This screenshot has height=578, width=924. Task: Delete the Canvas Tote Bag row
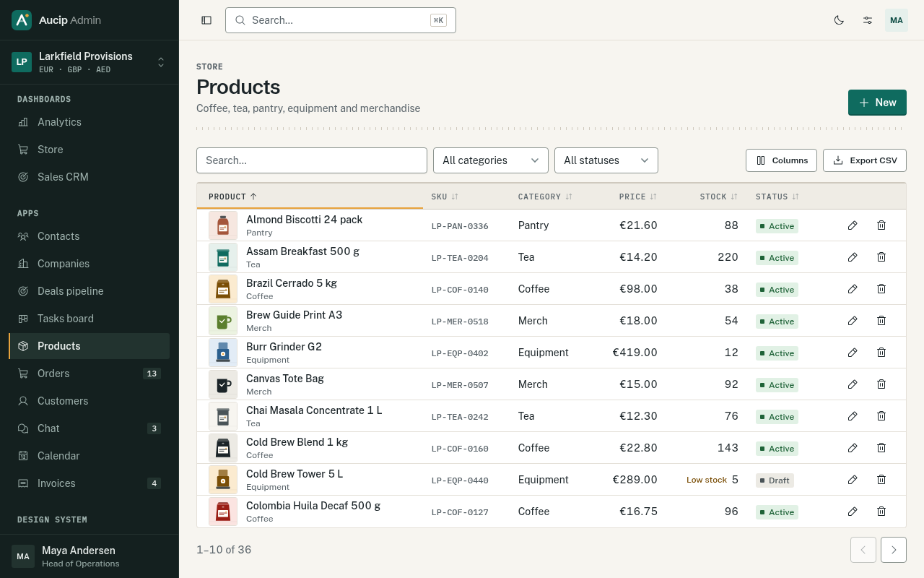[x=881, y=384]
